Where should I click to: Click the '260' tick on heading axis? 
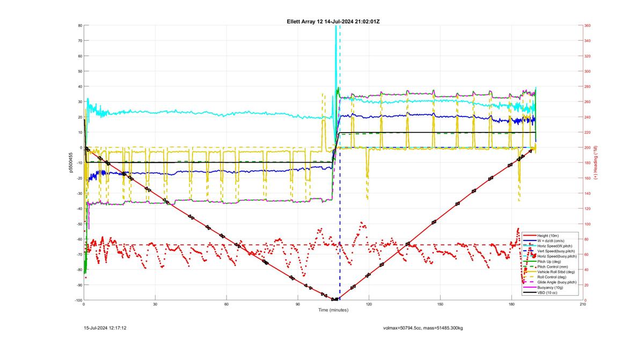coord(588,101)
